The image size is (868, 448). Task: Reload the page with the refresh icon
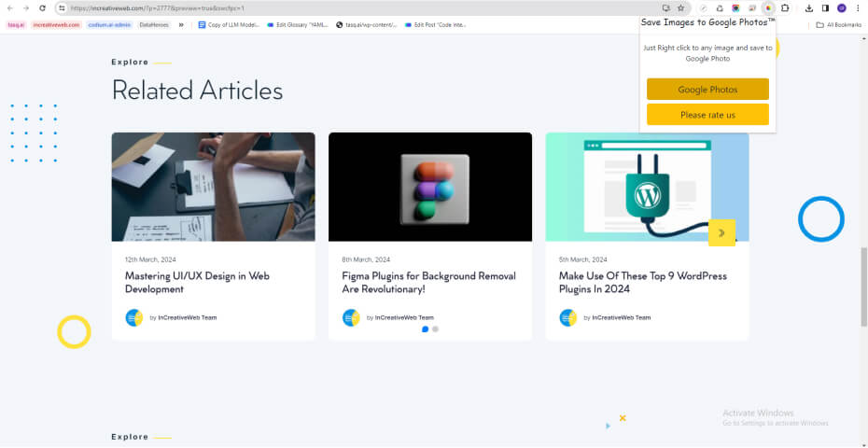[42, 7]
